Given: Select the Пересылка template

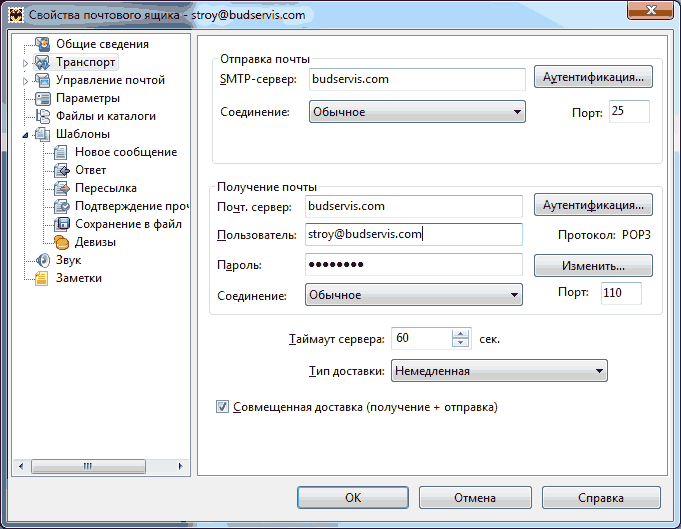Looking at the screenshot, I should click(x=106, y=188).
